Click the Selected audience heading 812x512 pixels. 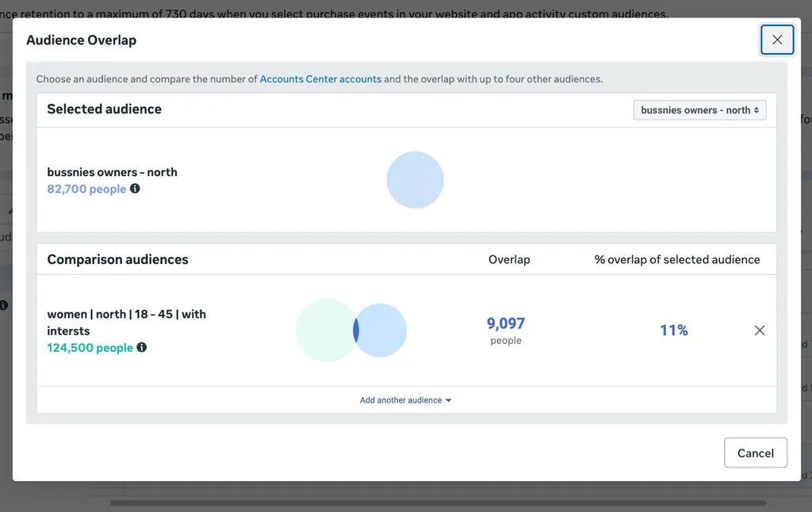tap(104, 109)
